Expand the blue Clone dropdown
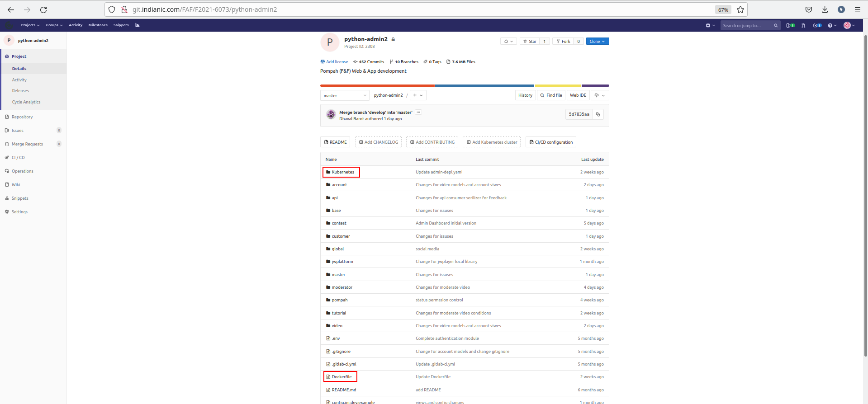 point(597,41)
